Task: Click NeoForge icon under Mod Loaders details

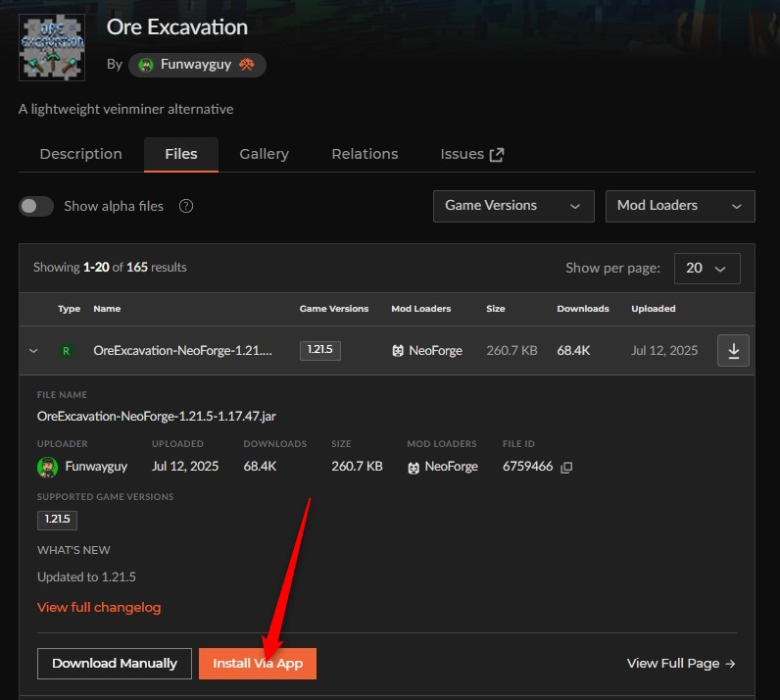Action: click(x=414, y=468)
